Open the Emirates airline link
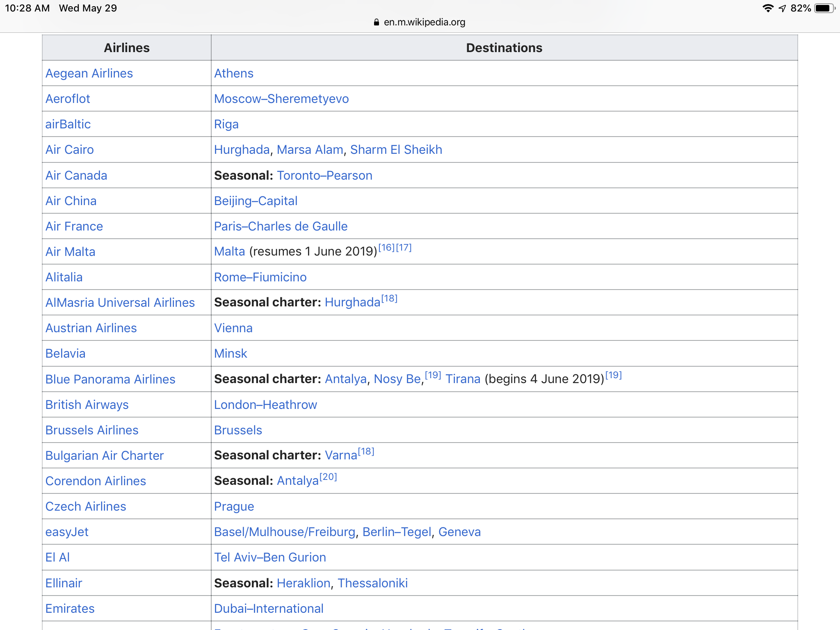Viewport: 840px width, 630px height. 70,609
